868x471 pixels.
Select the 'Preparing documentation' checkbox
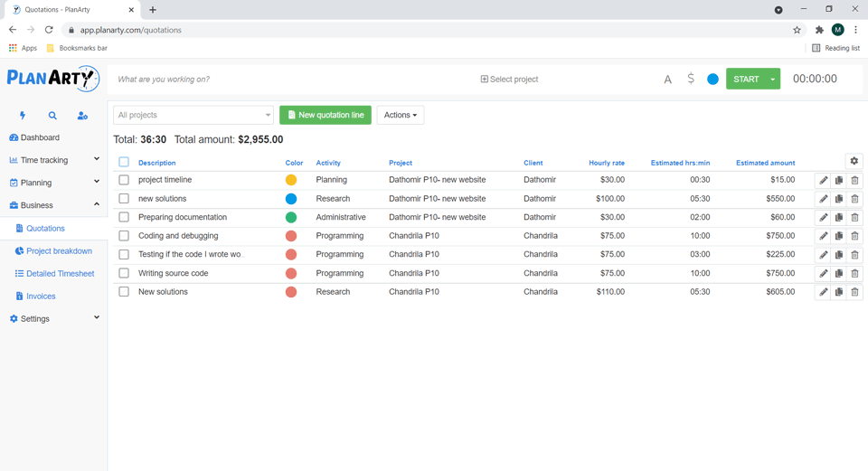coord(124,217)
